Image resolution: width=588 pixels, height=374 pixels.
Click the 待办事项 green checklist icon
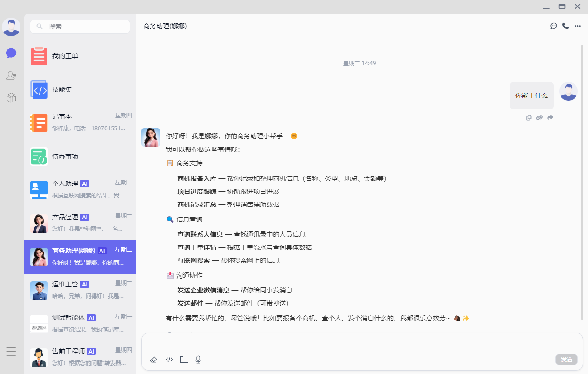click(39, 156)
